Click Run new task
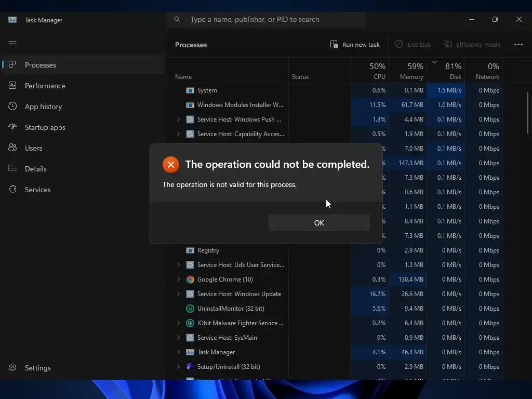The image size is (532, 399). click(355, 45)
